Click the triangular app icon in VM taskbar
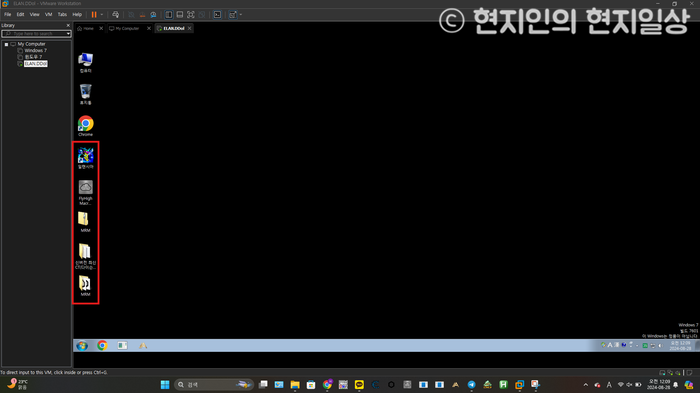This screenshot has width=700, height=393. tap(143, 346)
